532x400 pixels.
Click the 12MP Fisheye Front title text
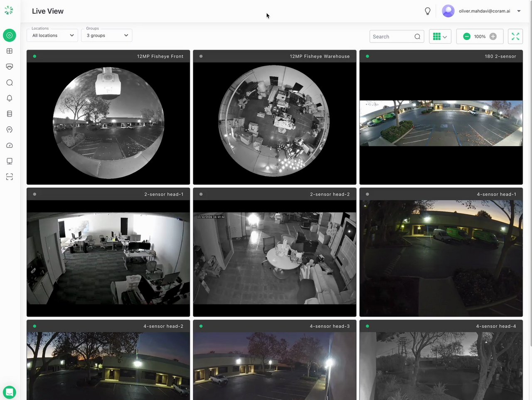[x=160, y=56]
